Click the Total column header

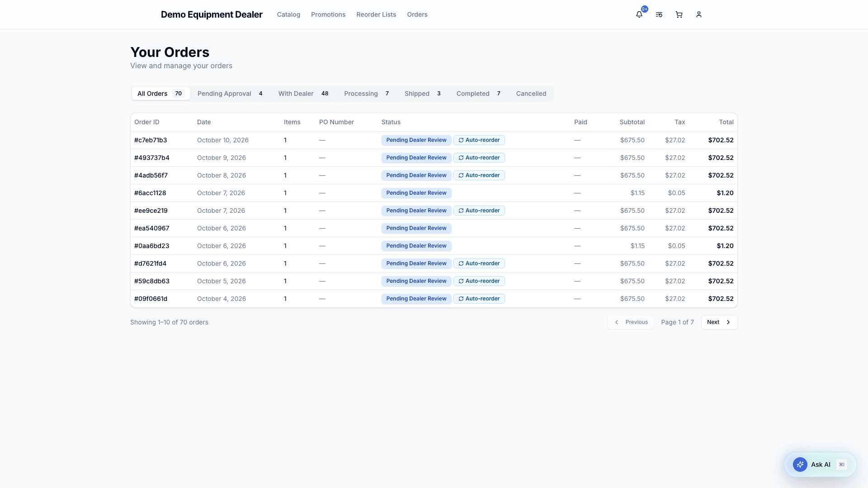(x=726, y=122)
